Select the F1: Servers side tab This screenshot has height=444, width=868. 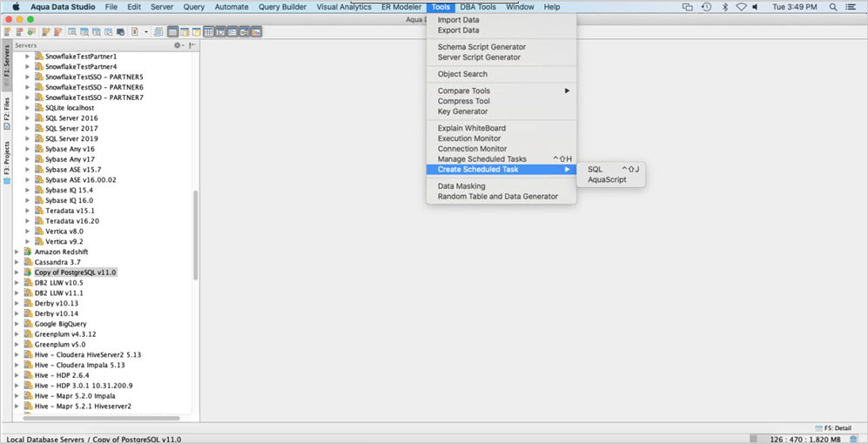[x=7, y=64]
